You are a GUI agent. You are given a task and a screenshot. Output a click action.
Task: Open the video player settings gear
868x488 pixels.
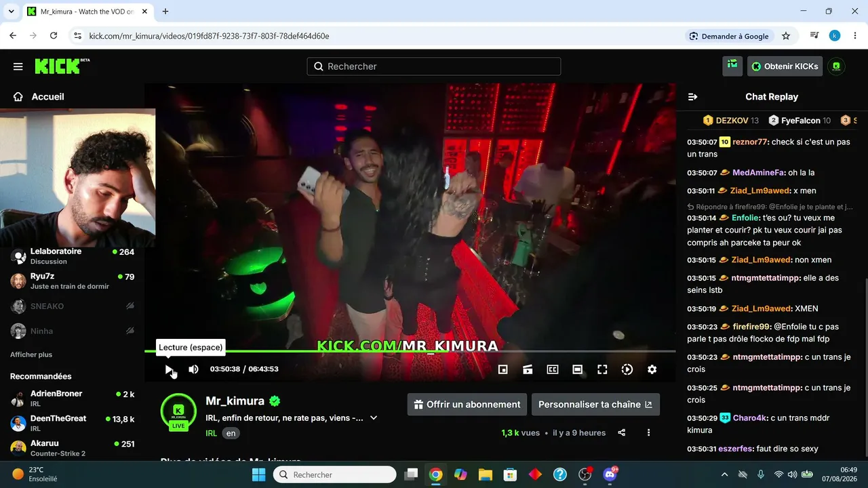click(x=652, y=369)
